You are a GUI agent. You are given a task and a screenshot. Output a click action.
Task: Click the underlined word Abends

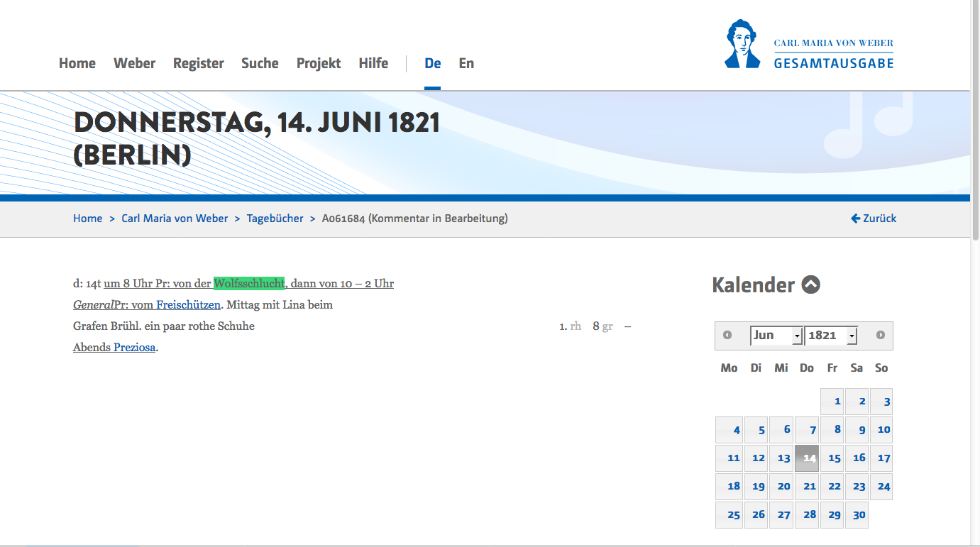pyautogui.click(x=92, y=348)
